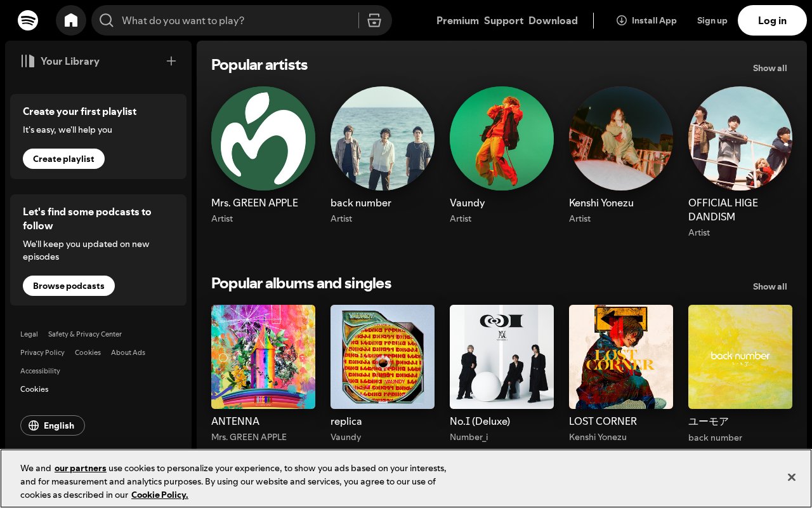Open No.I (Deluxe) album cover
Screen dimensions: 812x508
502,357
